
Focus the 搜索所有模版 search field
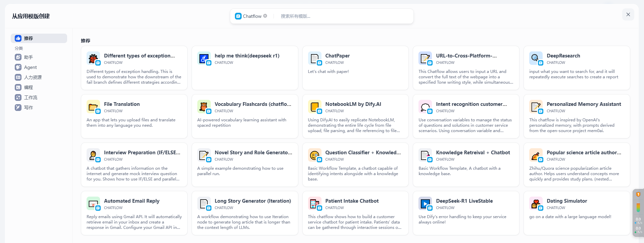click(344, 16)
